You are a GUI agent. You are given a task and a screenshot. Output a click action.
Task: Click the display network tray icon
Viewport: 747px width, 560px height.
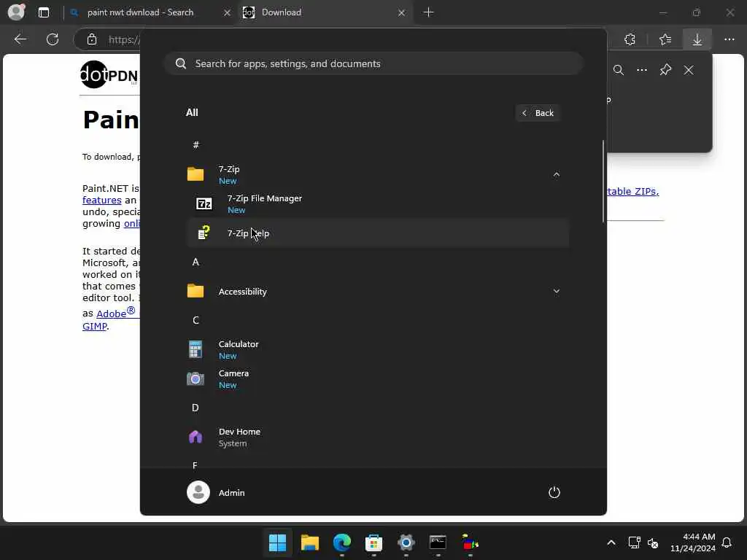pyautogui.click(x=635, y=542)
